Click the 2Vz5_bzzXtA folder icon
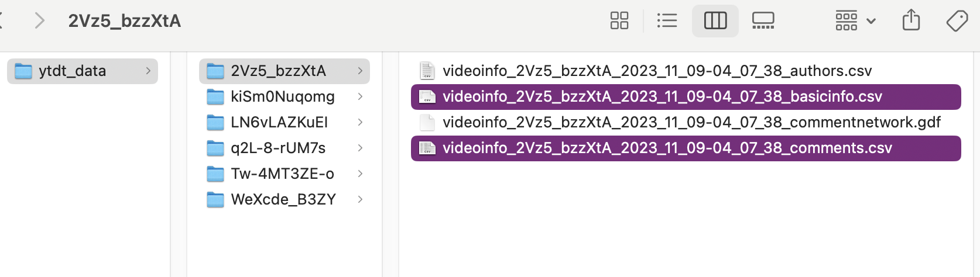This screenshot has height=277, width=980. click(215, 71)
